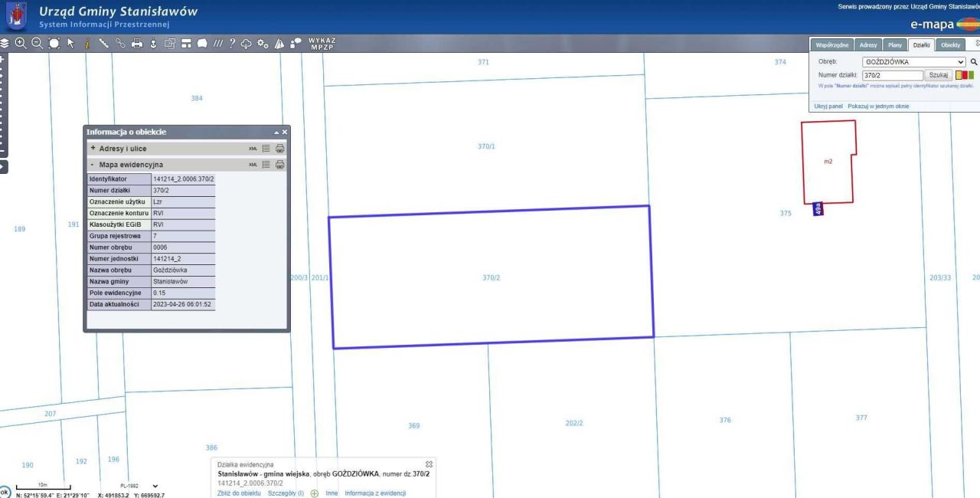
Task: Open the map layers panel icon
Action: (x=6, y=44)
